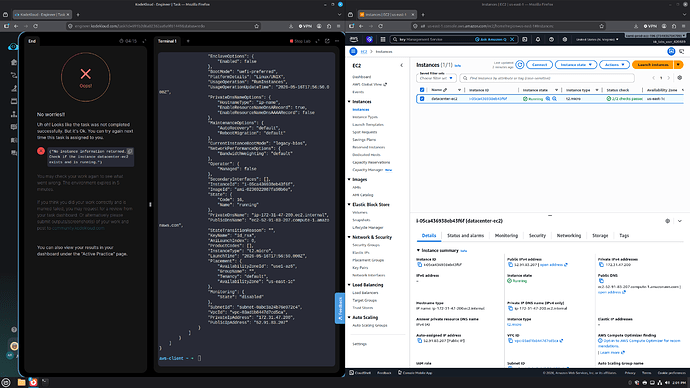Image resolution: width=690 pixels, height=388 pixels.
Task: Open the AWS services grid menu
Action: click(x=383, y=39)
